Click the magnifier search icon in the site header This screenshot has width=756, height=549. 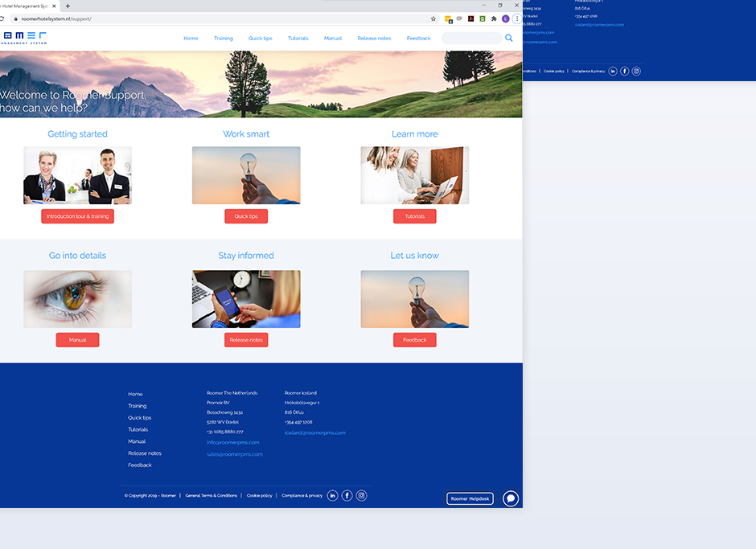pos(508,38)
